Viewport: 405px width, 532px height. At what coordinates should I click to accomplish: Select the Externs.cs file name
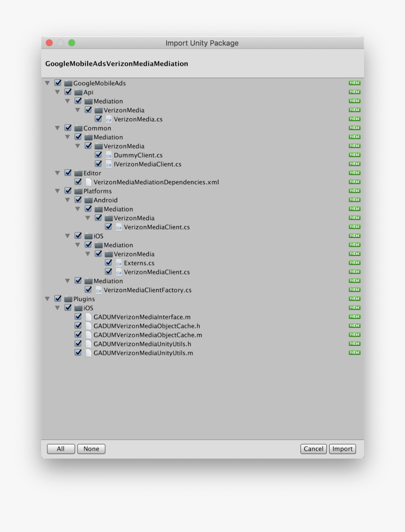139,263
